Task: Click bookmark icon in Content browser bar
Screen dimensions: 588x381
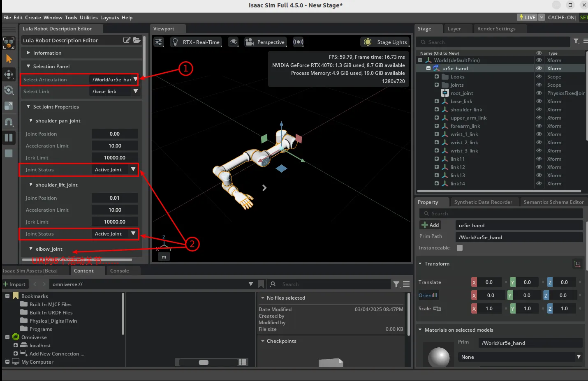Action: click(x=261, y=284)
